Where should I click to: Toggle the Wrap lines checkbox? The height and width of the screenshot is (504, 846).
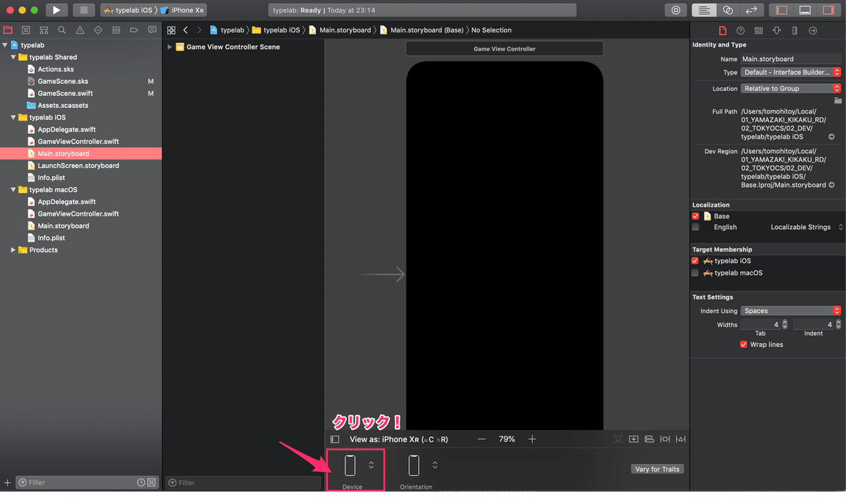[744, 345]
